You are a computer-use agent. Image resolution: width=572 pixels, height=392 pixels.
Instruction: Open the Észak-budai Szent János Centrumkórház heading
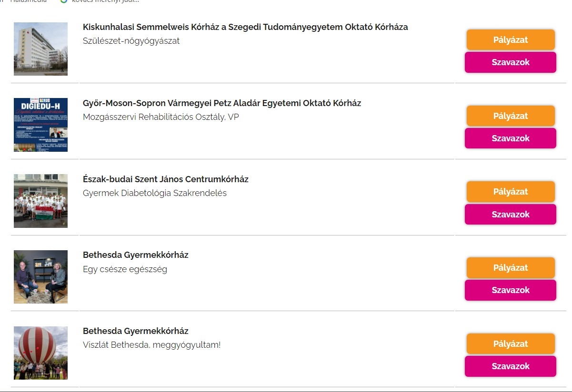pos(166,179)
